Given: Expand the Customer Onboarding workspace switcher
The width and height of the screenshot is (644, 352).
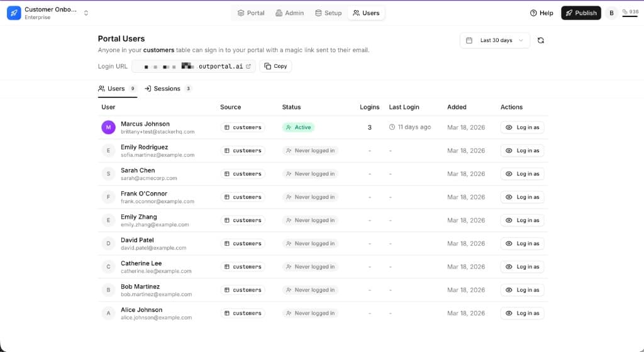Looking at the screenshot, I should (x=86, y=13).
